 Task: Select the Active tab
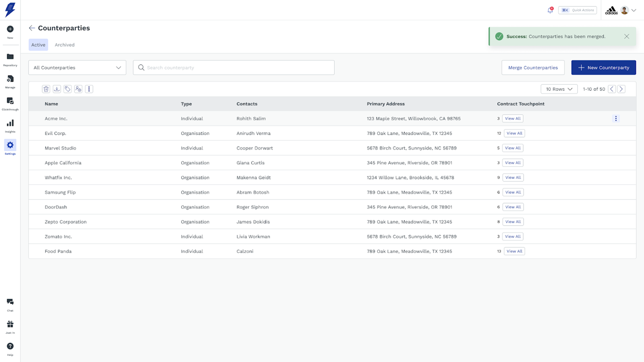coord(38,45)
